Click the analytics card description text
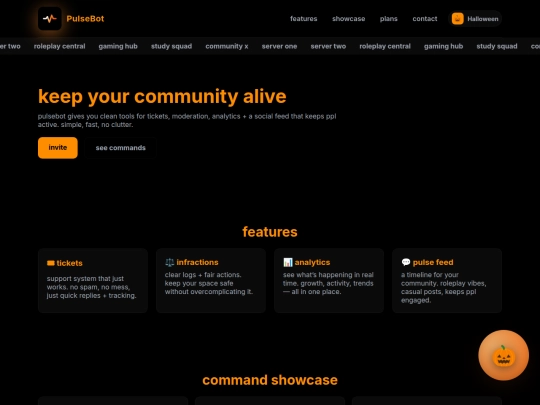Viewport: 540px width, 405px height. pyautogui.click(x=328, y=283)
